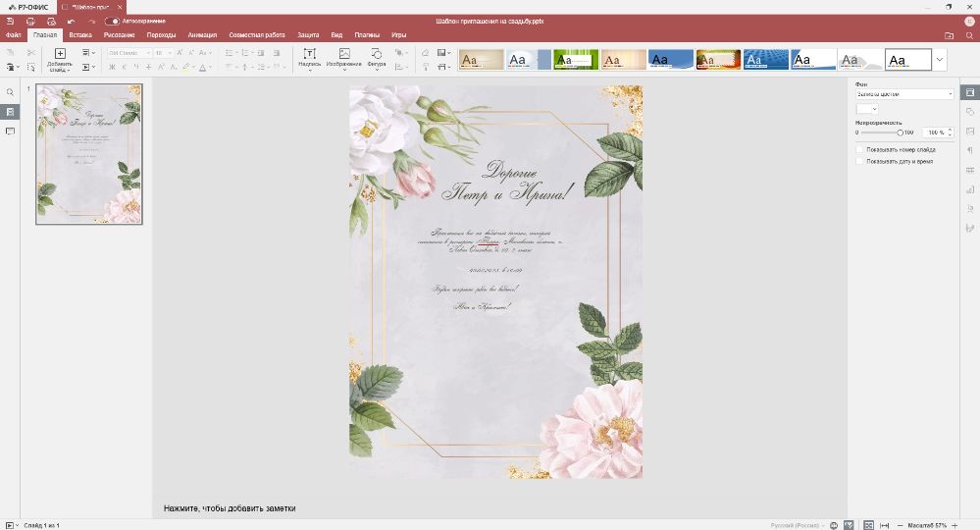980x530 pixels.
Task: Toggle the Автосохранение switch
Action: (113, 21)
